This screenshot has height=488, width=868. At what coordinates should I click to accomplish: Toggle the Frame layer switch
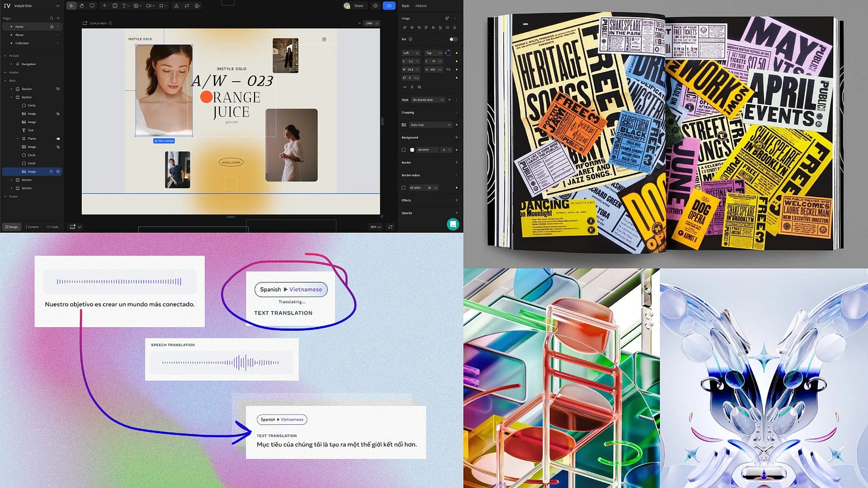point(58,138)
